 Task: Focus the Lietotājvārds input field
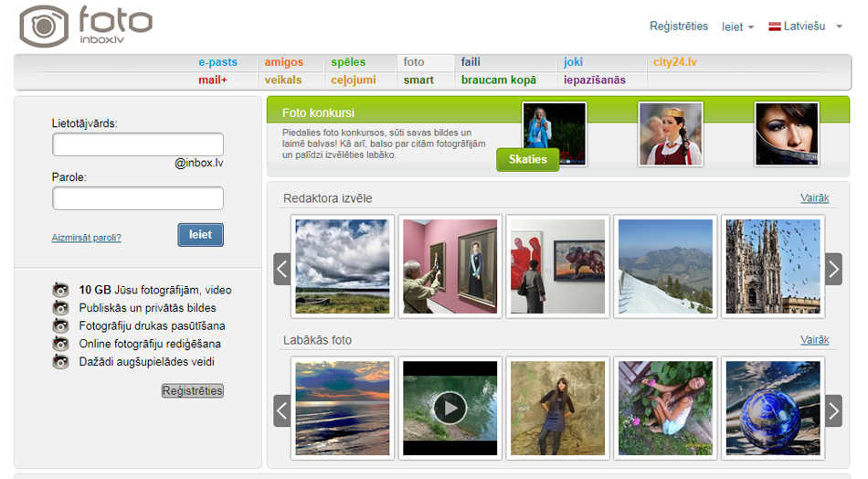[138, 144]
